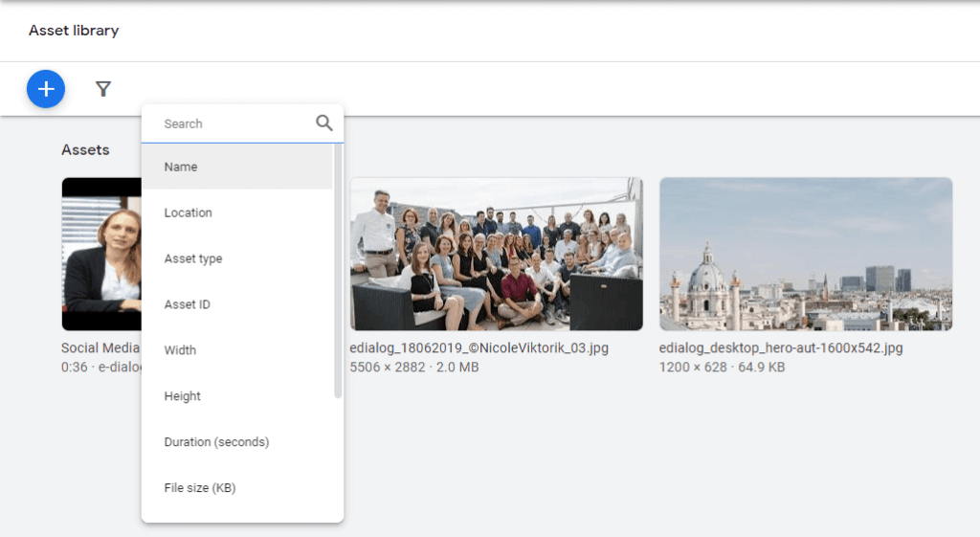Open the group photo thumbnail

tap(497, 254)
